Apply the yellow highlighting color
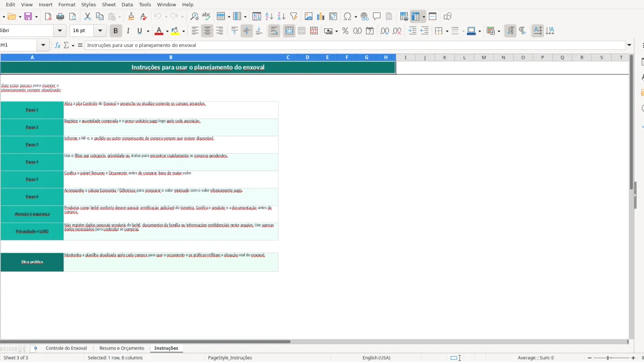Image resolution: width=644 pixels, height=362 pixels. point(174,31)
